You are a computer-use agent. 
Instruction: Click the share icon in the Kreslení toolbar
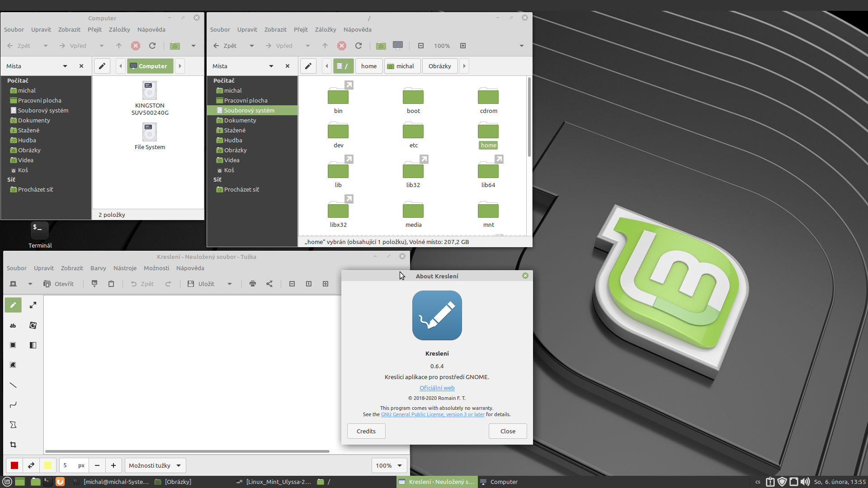269,284
